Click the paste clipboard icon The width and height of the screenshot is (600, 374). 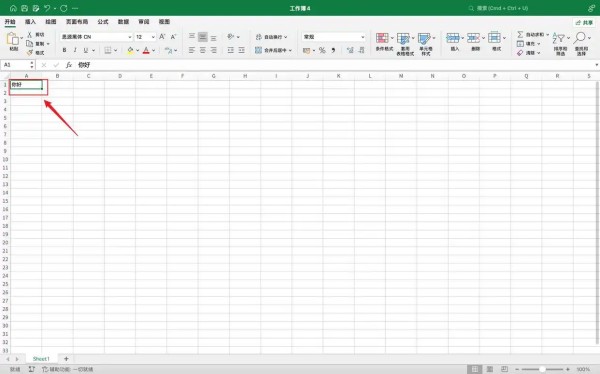coord(13,39)
